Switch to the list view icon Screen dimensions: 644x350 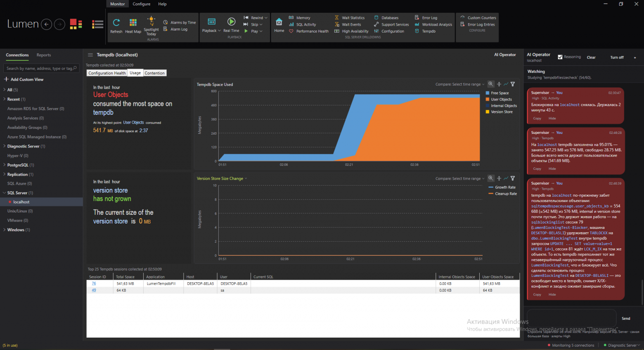(98, 24)
